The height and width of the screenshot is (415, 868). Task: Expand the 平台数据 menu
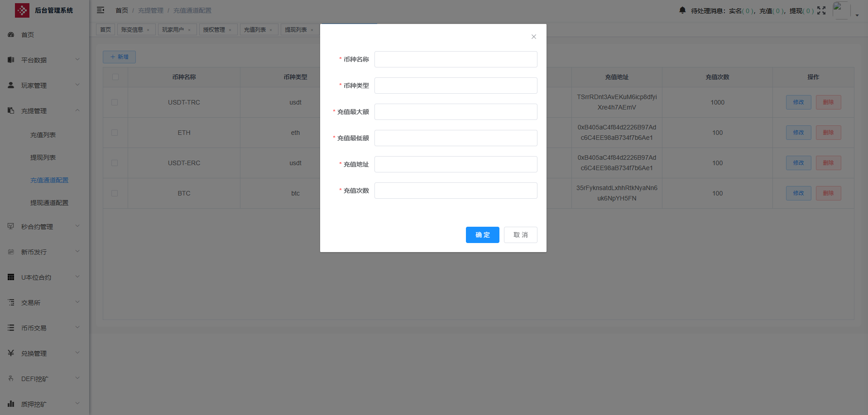tap(77, 59)
